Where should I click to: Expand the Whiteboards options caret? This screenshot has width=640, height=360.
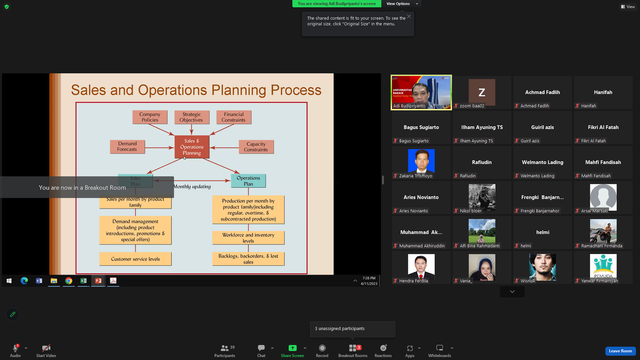(452, 348)
